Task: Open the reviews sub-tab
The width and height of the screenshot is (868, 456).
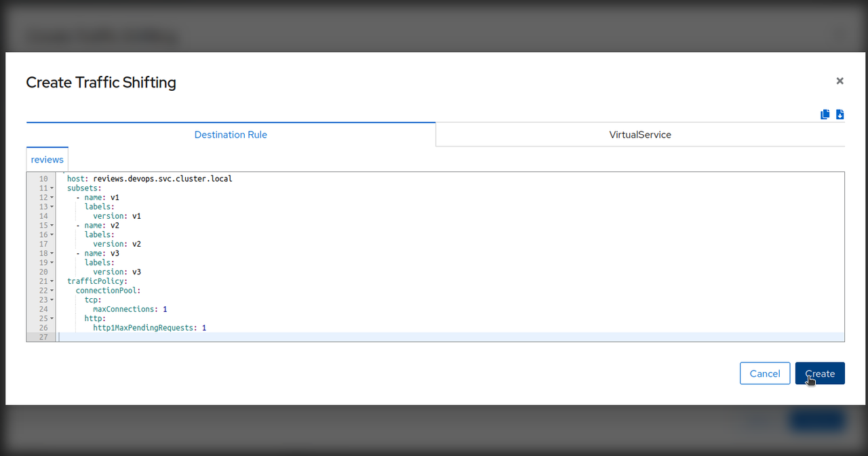Action: [x=47, y=160]
